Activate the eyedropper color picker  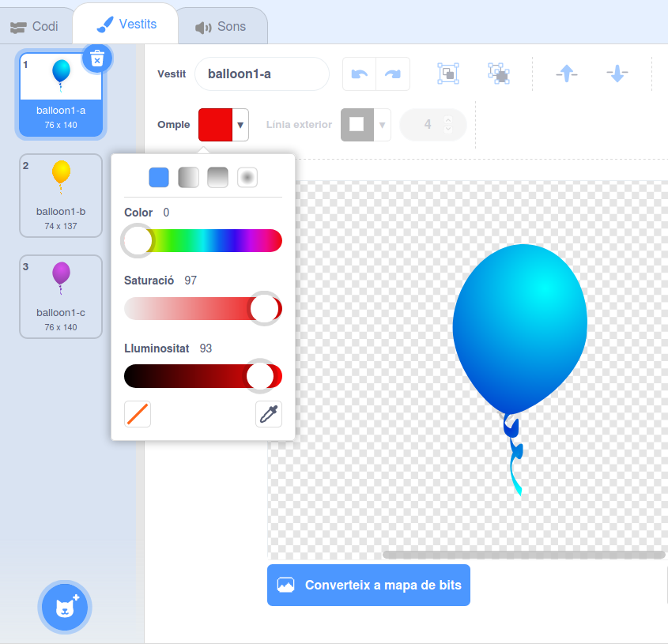pyautogui.click(x=269, y=414)
